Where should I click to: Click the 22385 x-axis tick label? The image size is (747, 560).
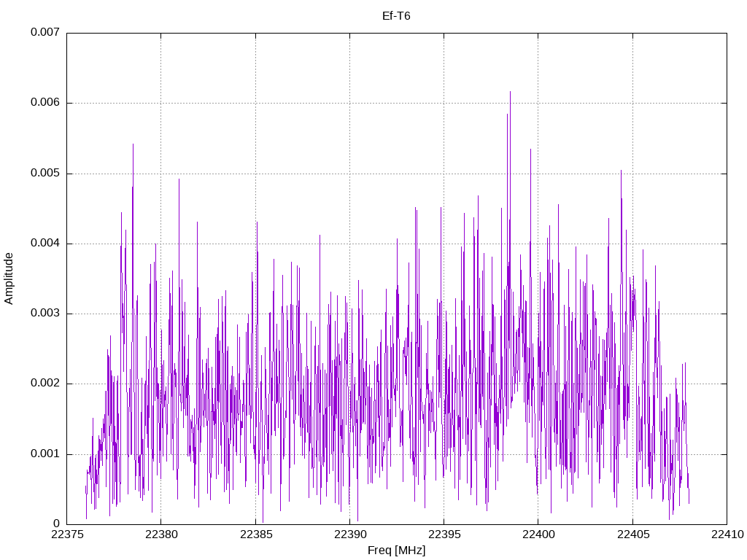pyautogui.click(x=256, y=534)
